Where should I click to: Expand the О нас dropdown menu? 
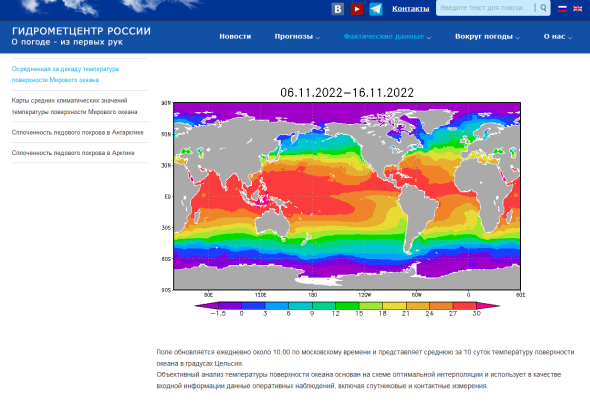click(558, 37)
